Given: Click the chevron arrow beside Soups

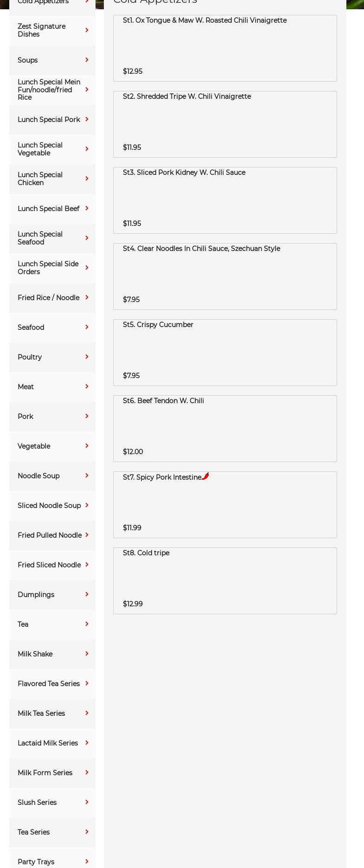Looking at the screenshot, I should click(x=87, y=60).
